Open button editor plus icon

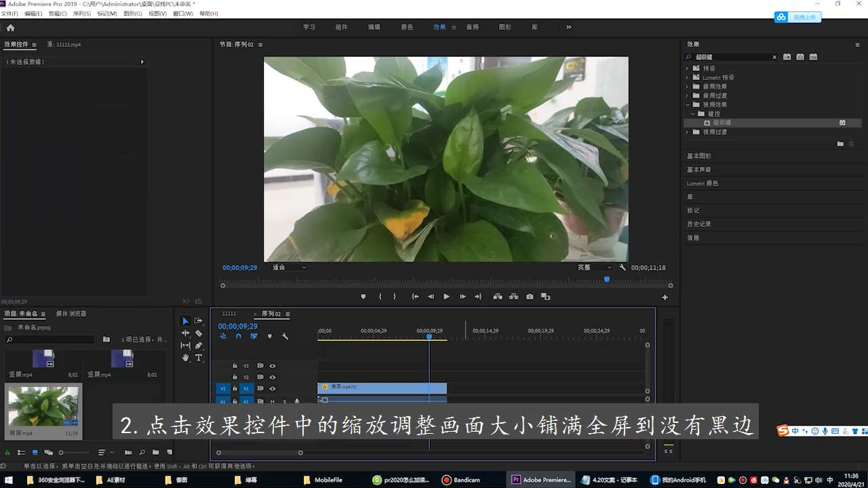pos(665,298)
